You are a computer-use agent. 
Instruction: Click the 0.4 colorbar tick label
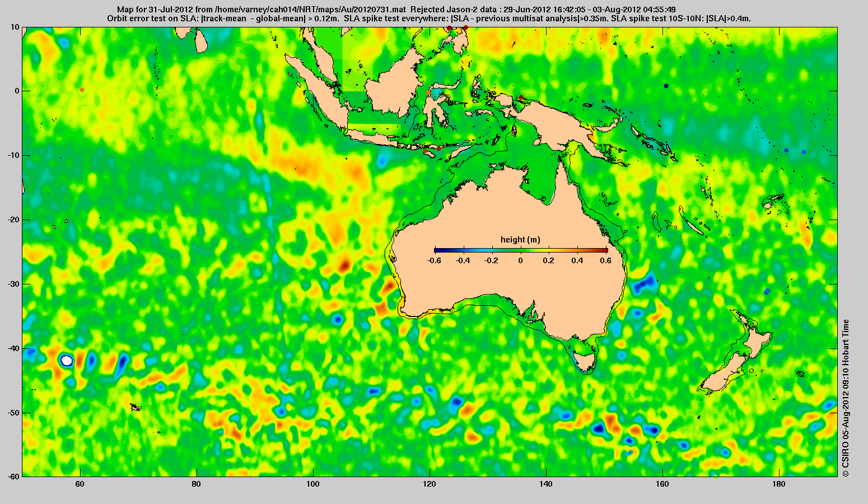tap(578, 260)
